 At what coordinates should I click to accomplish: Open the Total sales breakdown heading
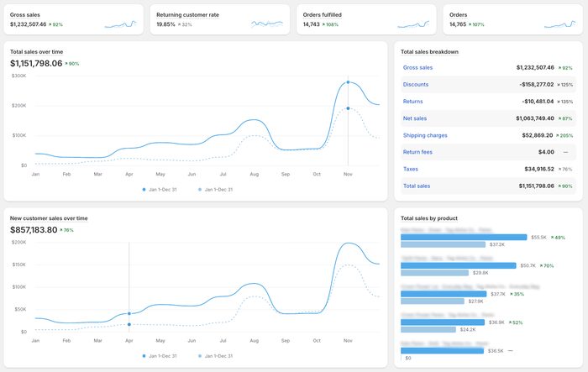(x=429, y=52)
